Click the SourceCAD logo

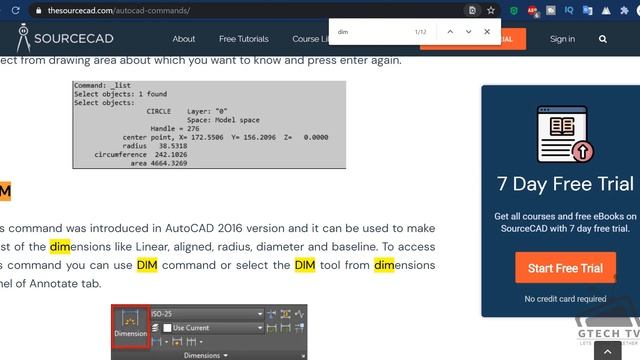(65, 38)
